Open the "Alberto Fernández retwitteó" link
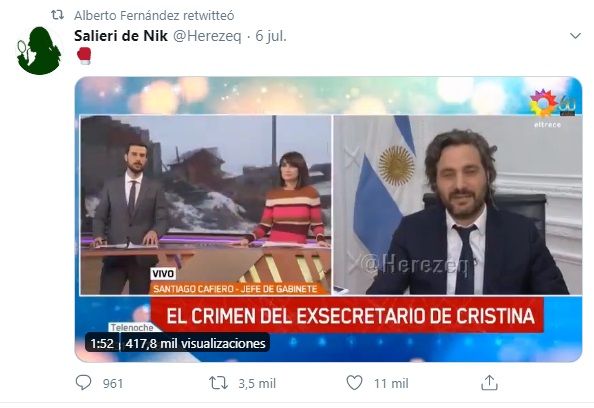 pyautogui.click(x=154, y=16)
